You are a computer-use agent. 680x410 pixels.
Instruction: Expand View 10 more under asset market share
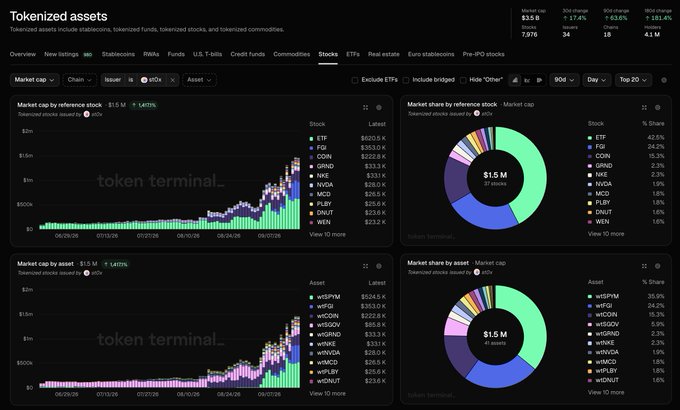[606, 392]
